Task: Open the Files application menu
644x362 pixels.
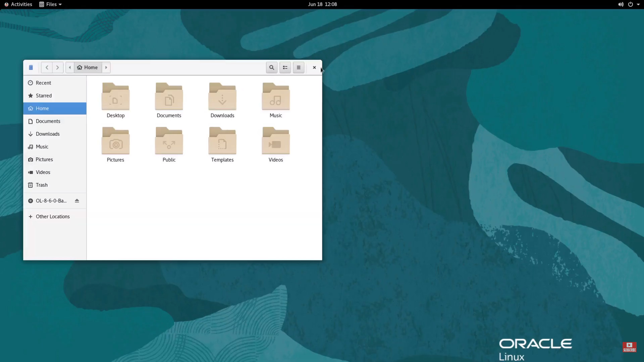Action: (x=51, y=4)
